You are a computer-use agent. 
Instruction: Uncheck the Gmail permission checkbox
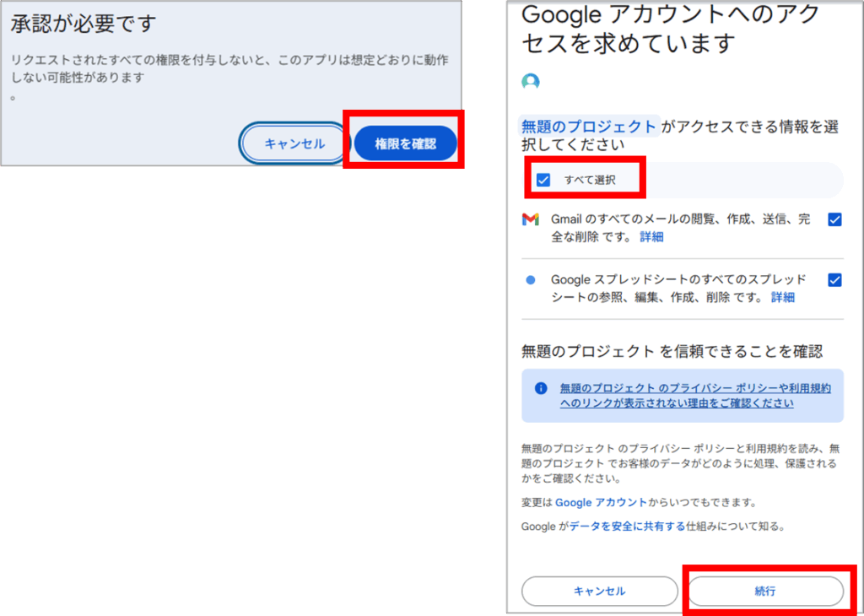[x=834, y=219]
